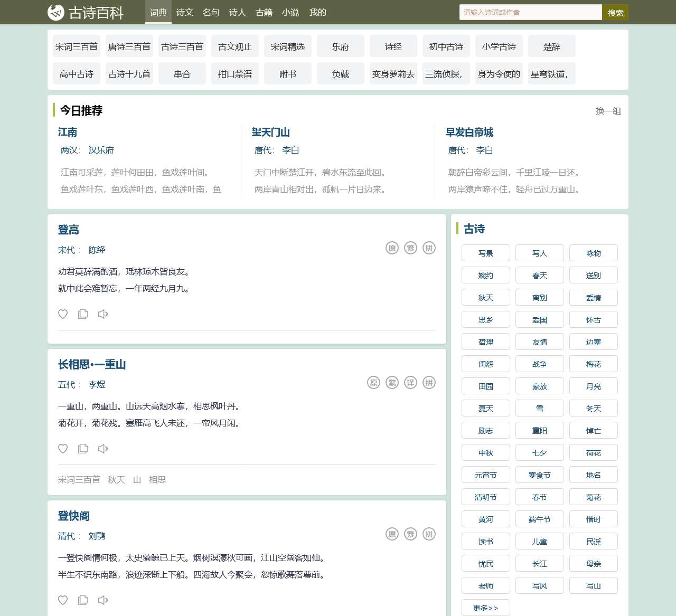View poet 陈绎's page
The image size is (676, 616).
click(97, 250)
